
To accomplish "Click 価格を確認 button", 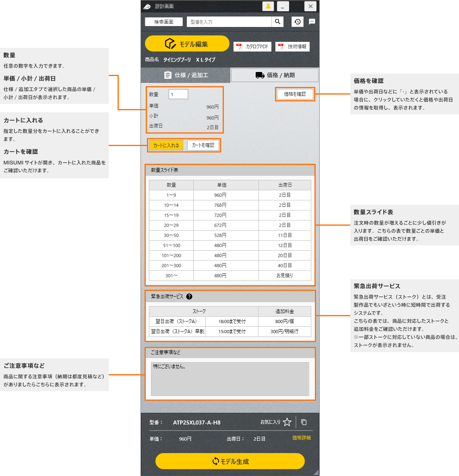I will (295, 94).
